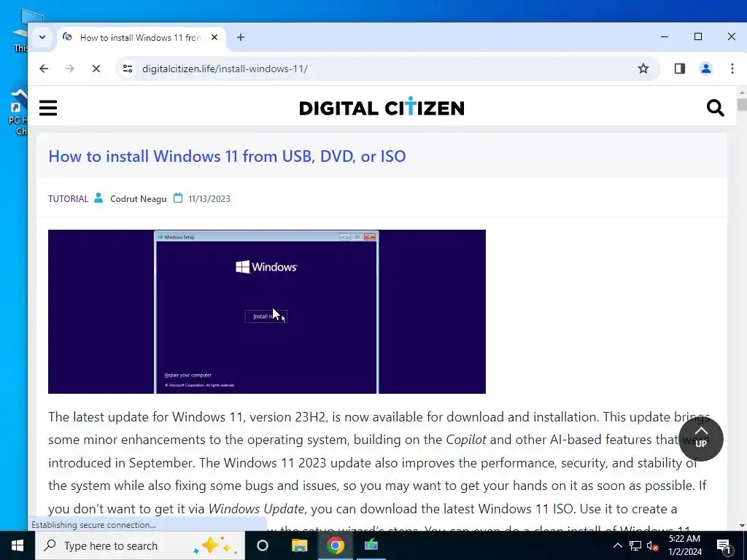View site information icon in address bar
The width and height of the screenshot is (747, 560).
click(128, 69)
